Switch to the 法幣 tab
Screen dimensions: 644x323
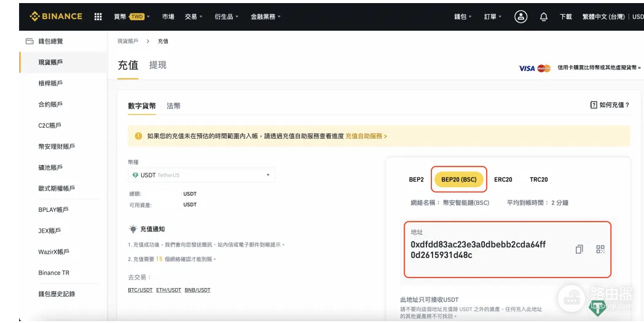point(173,106)
